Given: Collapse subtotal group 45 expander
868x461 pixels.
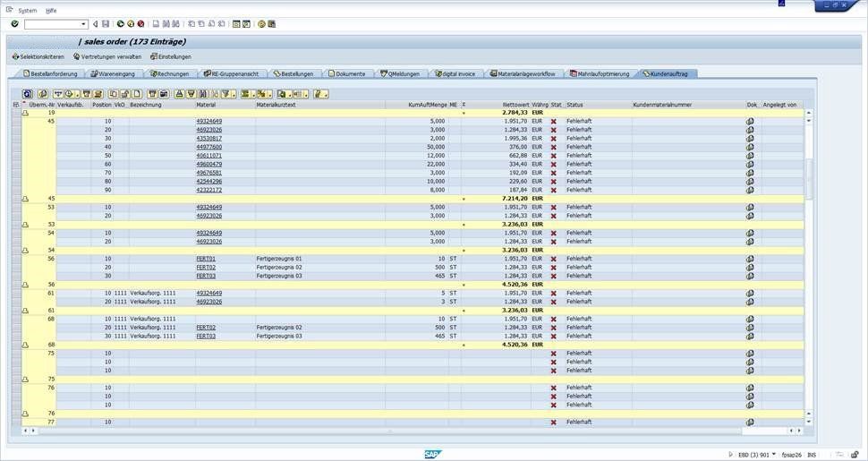Looking at the screenshot, I should click(25, 199).
